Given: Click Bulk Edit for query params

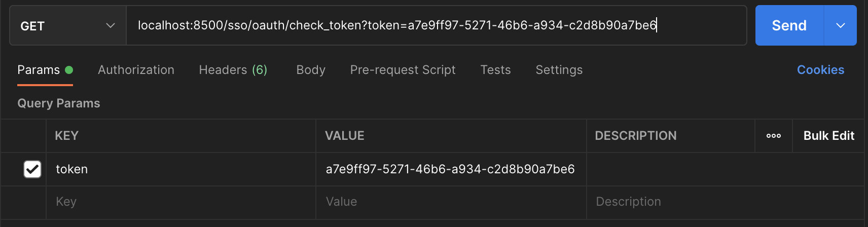Looking at the screenshot, I should pos(828,136).
